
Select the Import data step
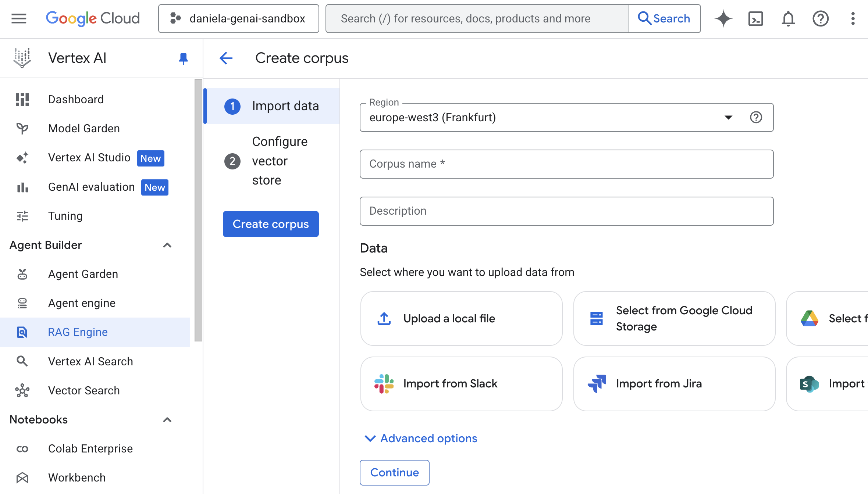coord(272,106)
